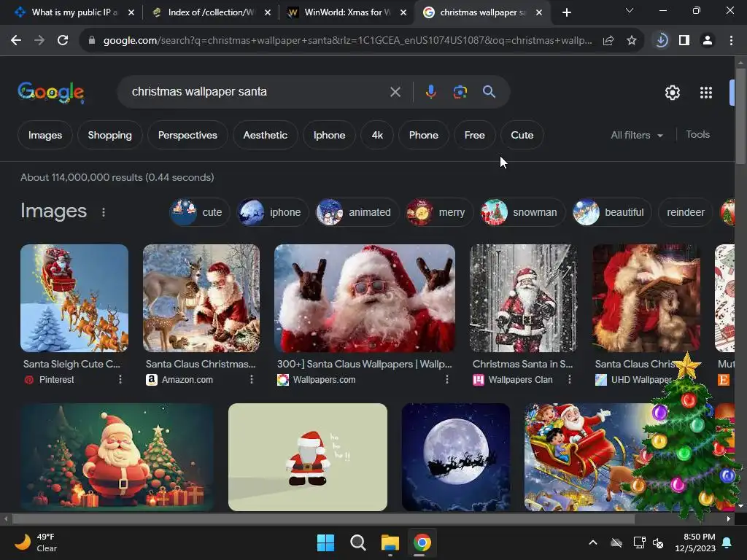Viewport: 747px width, 560px height.
Task: Open the Chrome profile avatar
Action: 708,41
